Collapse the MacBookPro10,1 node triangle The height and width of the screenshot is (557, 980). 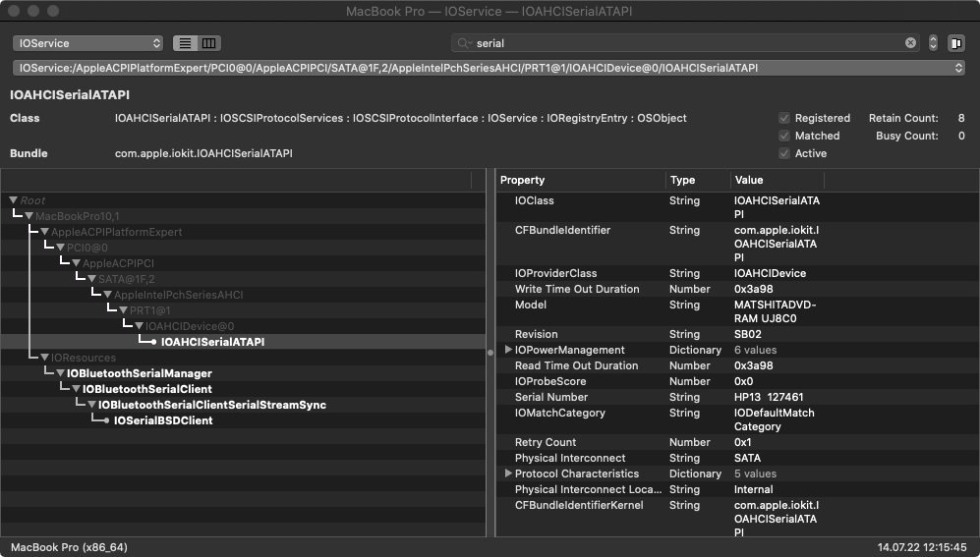[x=29, y=215]
